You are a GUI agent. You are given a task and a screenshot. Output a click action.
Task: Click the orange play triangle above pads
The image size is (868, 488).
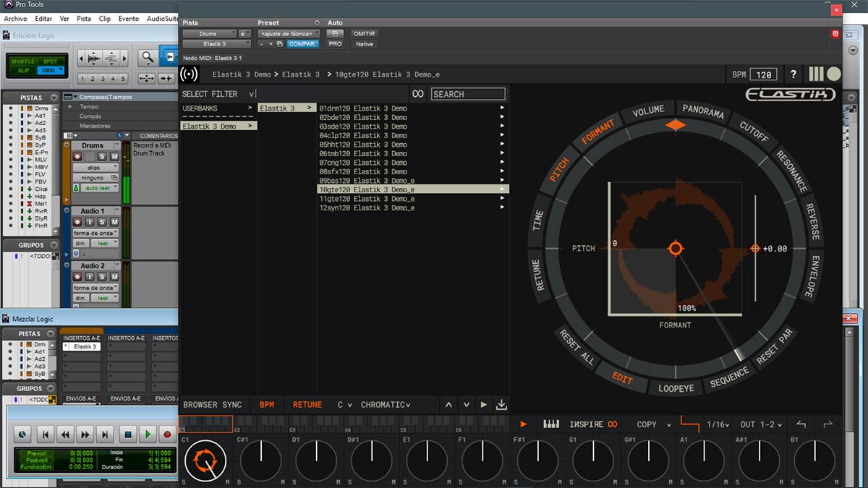pyautogui.click(x=524, y=424)
